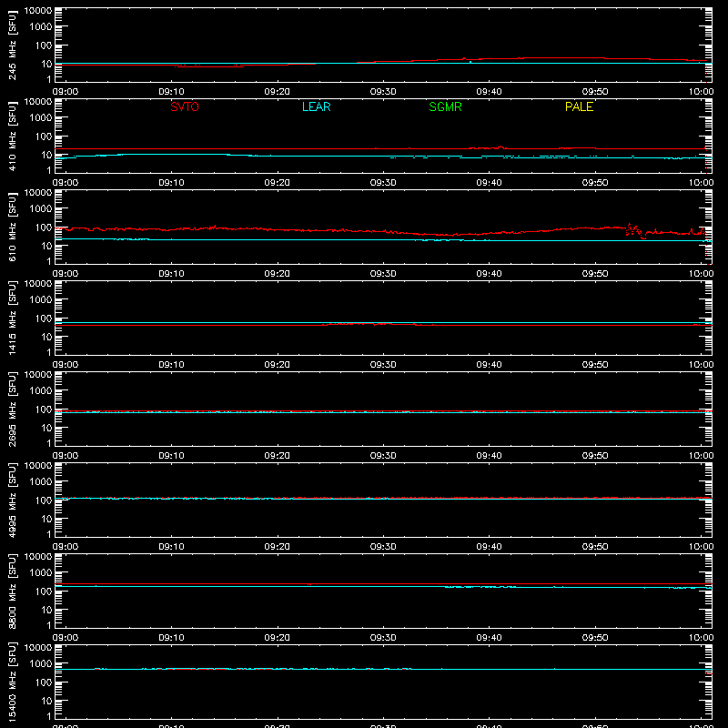Click the green SGMR legend label
Image resolution: width=728 pixels, height=728 pixels.
tap(445, 106)
